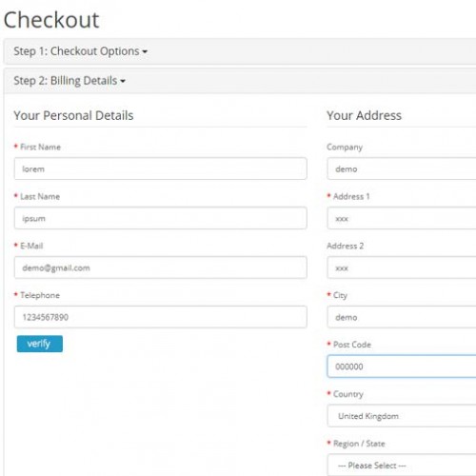Focus the City input field
Viewport: 476px width, 476px height.
point(402,317)
